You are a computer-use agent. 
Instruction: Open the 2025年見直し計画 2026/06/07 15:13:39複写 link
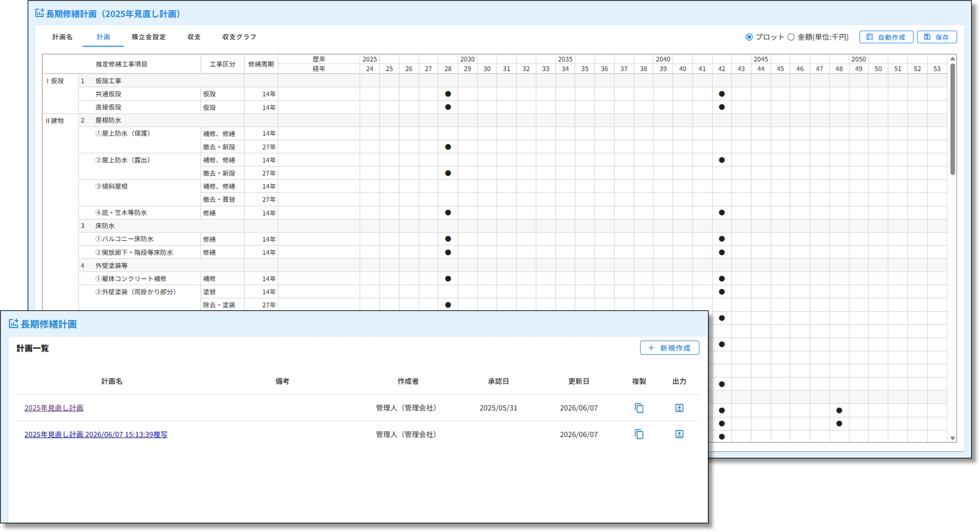click(96, 435)
